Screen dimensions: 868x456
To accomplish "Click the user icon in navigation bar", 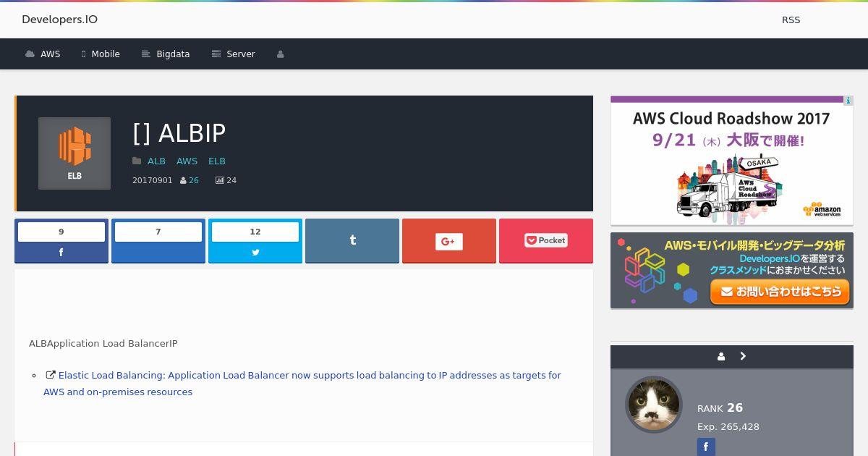I will (x=281, y=54).
